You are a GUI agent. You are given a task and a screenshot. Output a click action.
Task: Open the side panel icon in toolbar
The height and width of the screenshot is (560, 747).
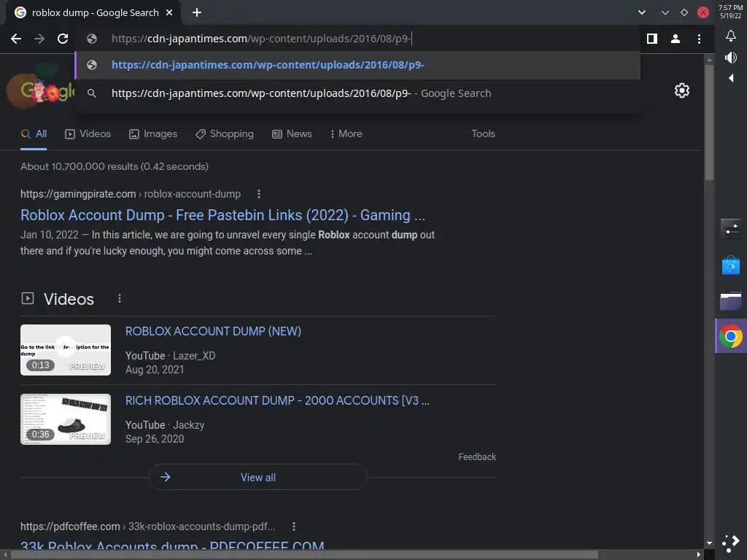(x=652, y=39)
